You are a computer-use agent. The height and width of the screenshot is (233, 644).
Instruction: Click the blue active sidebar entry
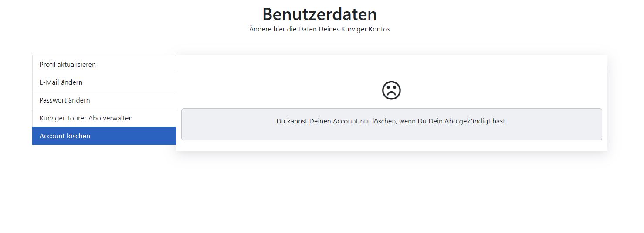click(x=104, y=136)
